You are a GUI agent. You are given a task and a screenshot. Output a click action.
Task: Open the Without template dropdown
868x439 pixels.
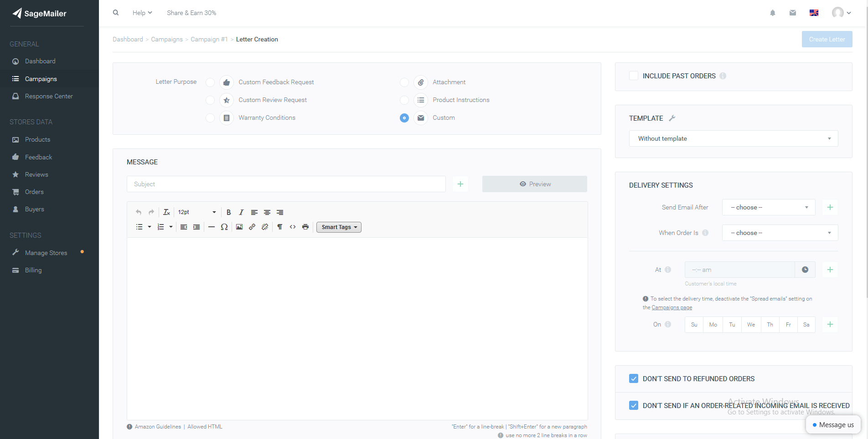[x=734, y=138]
